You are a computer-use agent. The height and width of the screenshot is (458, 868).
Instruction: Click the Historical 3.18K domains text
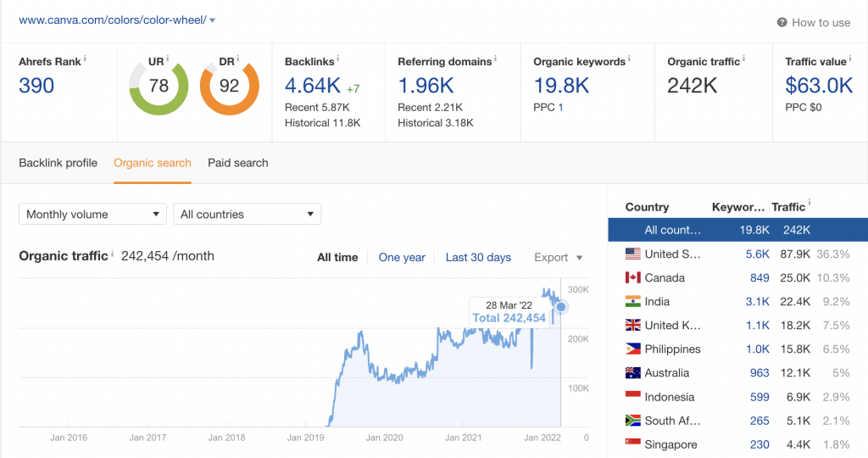coord(436,123)
